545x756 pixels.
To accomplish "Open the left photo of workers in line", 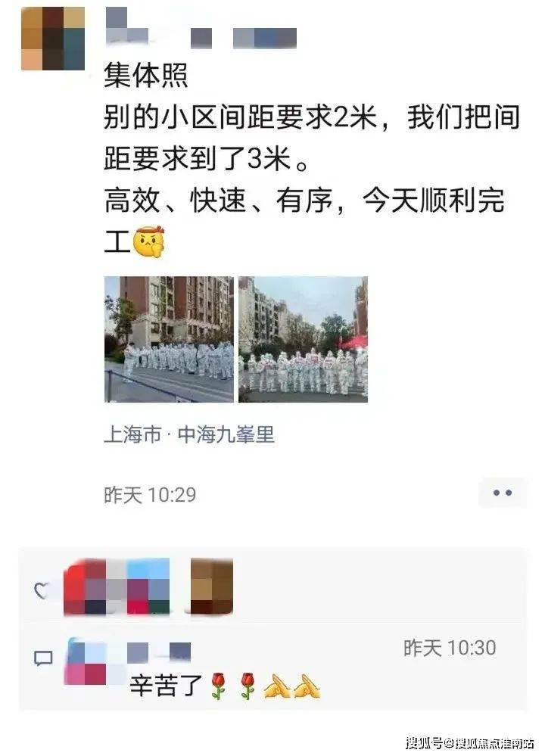I will pyautogui.click(x=169, y=339).
